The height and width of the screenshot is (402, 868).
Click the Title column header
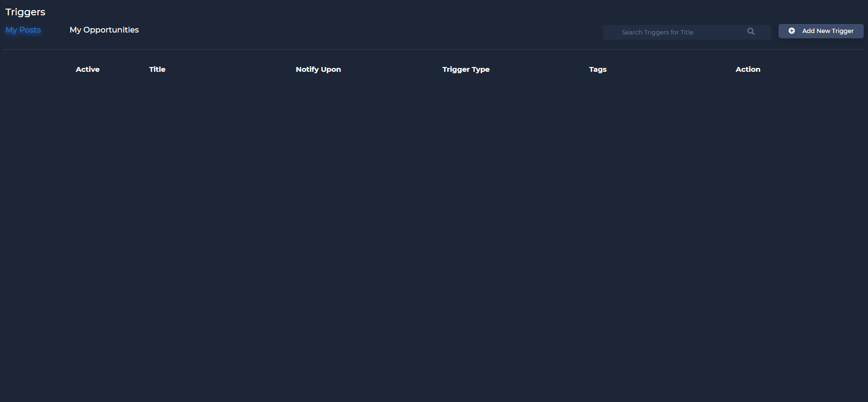pos(157,69)
